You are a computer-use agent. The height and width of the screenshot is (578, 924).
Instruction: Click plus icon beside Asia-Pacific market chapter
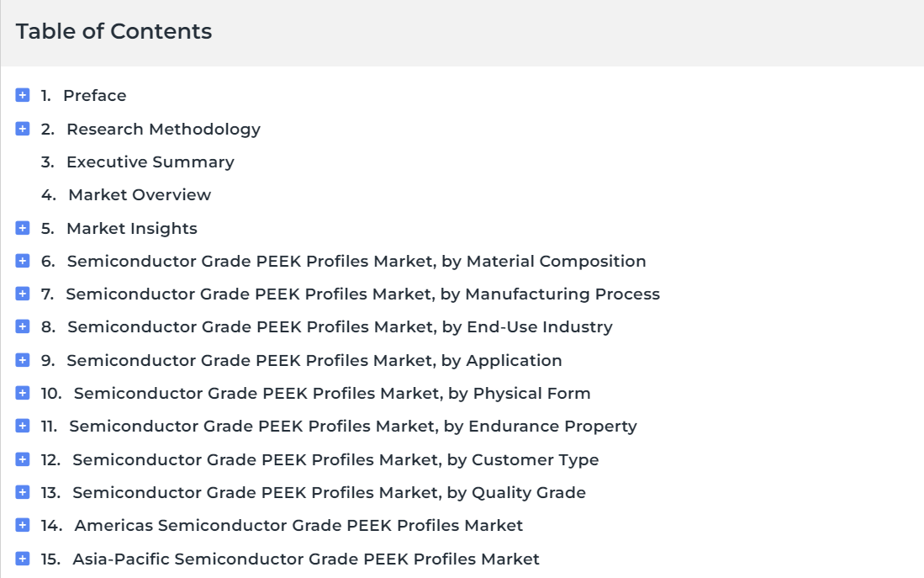point(23,559)
